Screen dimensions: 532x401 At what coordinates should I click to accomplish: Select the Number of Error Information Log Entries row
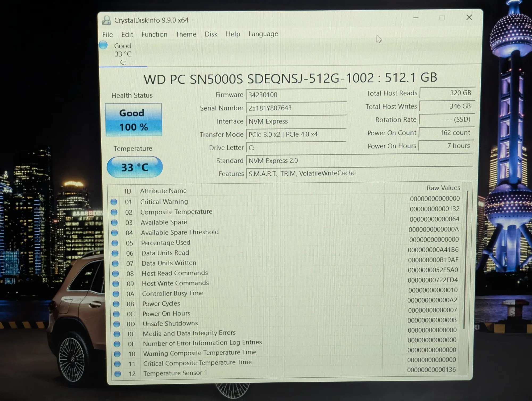point(286,342)
